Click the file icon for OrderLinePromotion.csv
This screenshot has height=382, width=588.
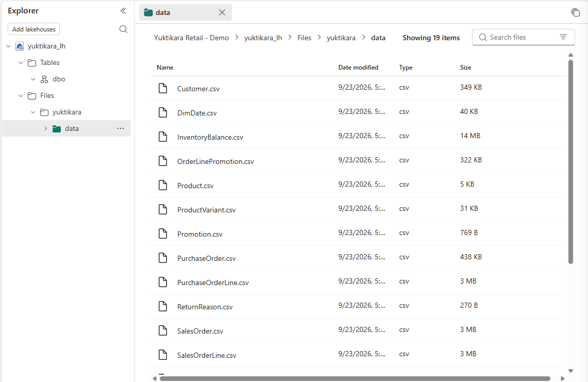[163, 161]
